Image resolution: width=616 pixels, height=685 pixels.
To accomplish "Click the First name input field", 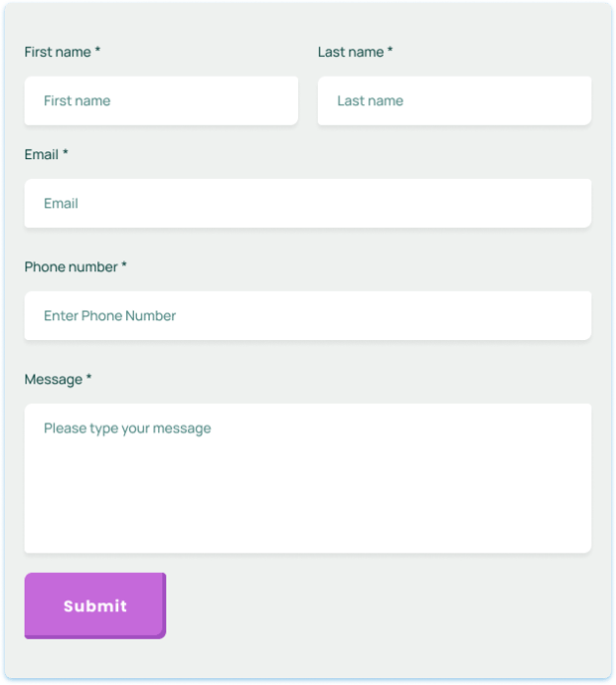I will coord(161,100).
